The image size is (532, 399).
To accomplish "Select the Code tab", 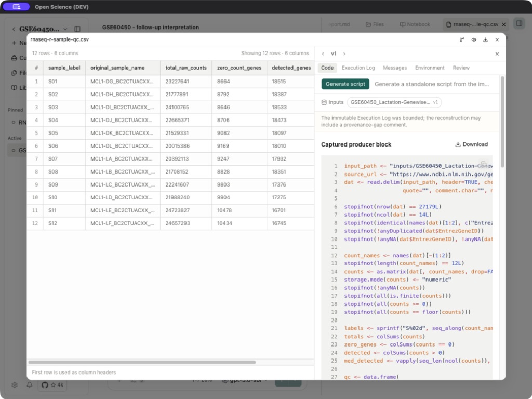I will pyautogui.click(x=327, y=68).
